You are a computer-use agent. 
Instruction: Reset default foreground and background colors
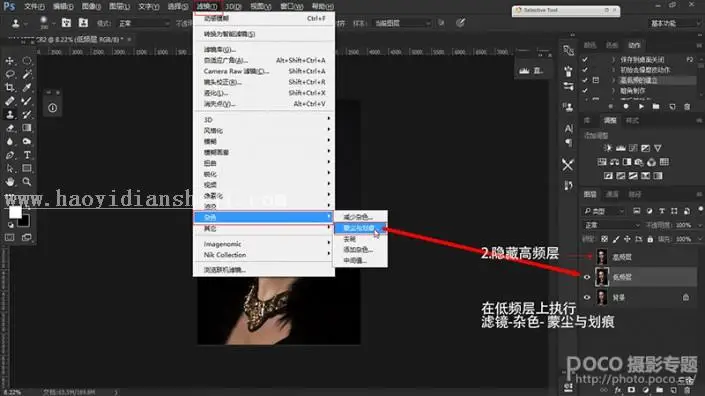point(11,225)
